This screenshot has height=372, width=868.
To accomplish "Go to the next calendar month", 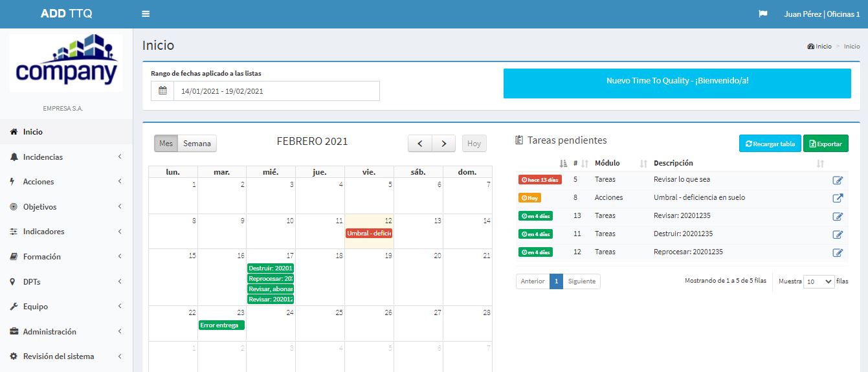I will (x=443, y=144).
